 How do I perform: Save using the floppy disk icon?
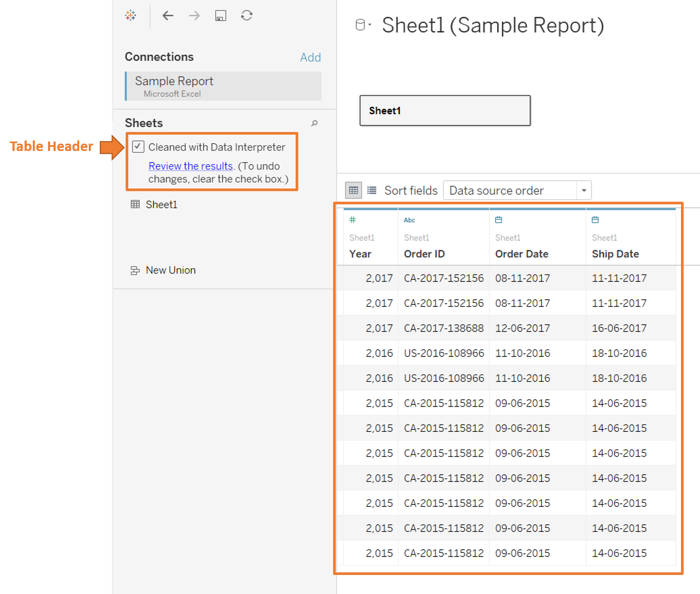pyautogui.click(x=221, y=15)
